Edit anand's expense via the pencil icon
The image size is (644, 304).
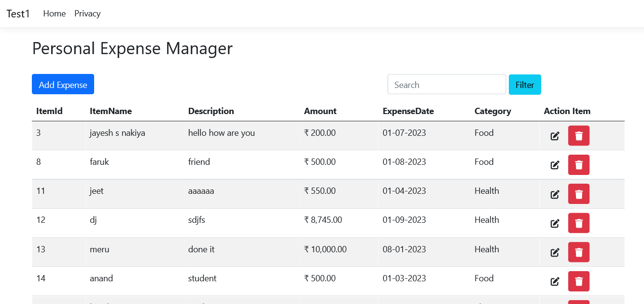click(554, 281)
